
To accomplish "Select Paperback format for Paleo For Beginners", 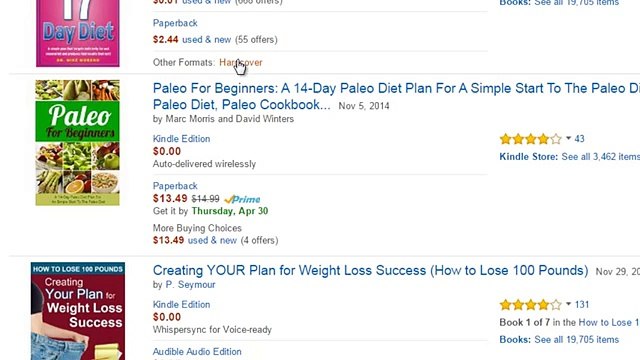I will 175,186.
